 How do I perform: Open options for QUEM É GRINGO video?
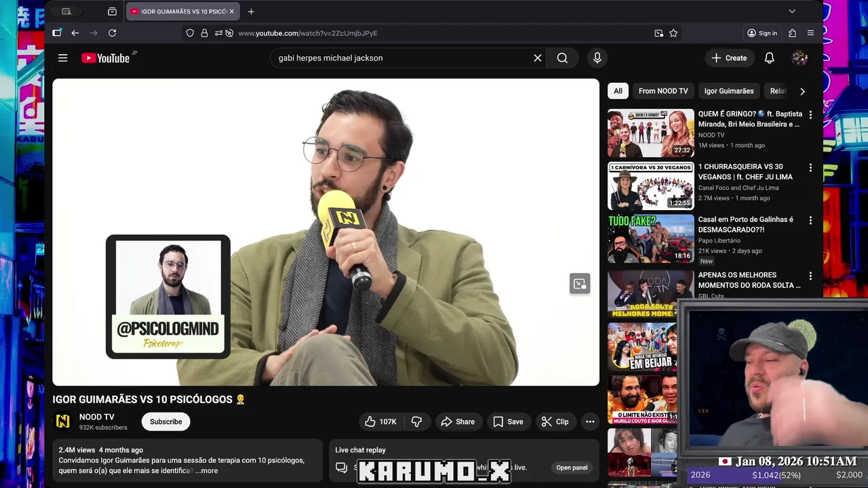click(810, 115)
